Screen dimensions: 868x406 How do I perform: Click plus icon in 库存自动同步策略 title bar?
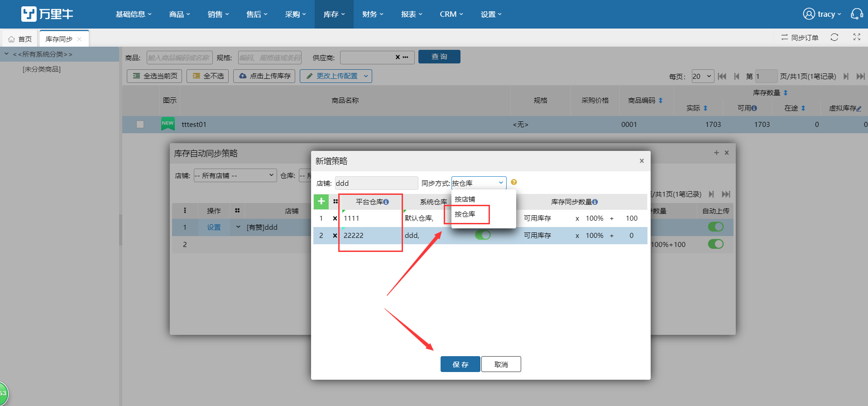(716, 153)
